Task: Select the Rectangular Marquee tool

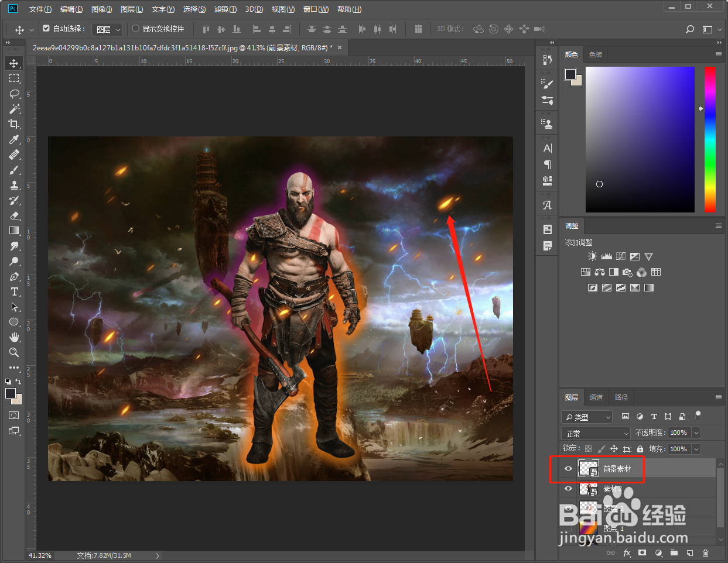Action: point(14,78)
